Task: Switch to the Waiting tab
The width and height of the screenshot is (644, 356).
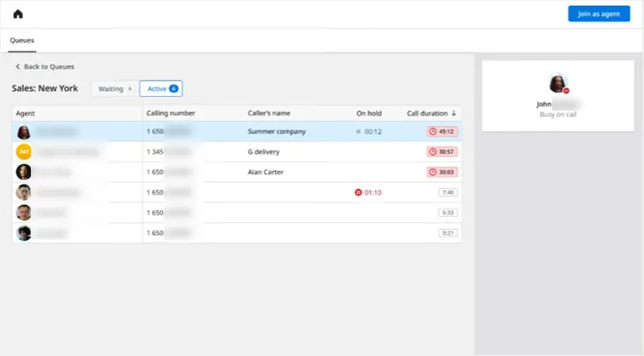Action: (x=114, y=88)
